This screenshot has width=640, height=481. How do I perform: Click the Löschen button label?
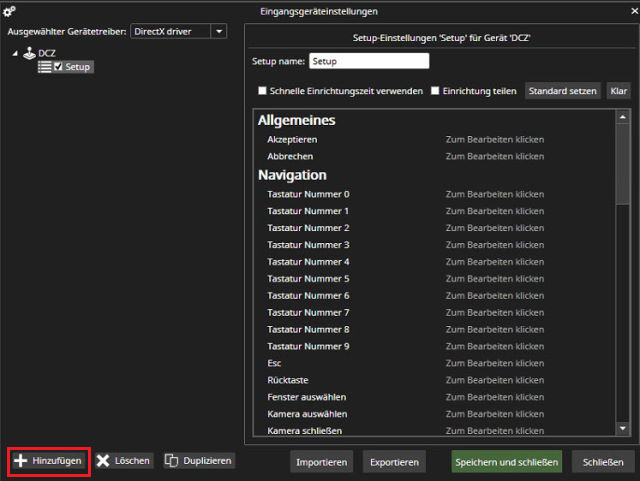click(132, 461)
